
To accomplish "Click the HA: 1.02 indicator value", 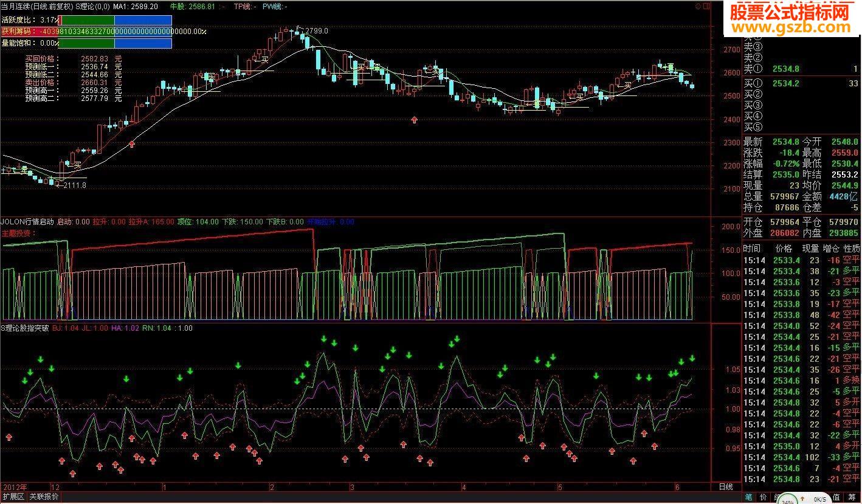I will pos(125,328).
